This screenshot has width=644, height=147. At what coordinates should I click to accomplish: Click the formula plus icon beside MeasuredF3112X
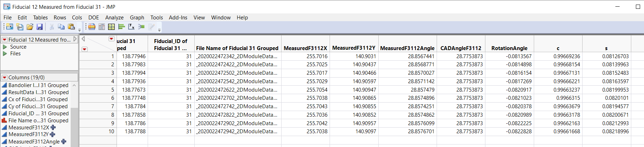pos(53,128)
